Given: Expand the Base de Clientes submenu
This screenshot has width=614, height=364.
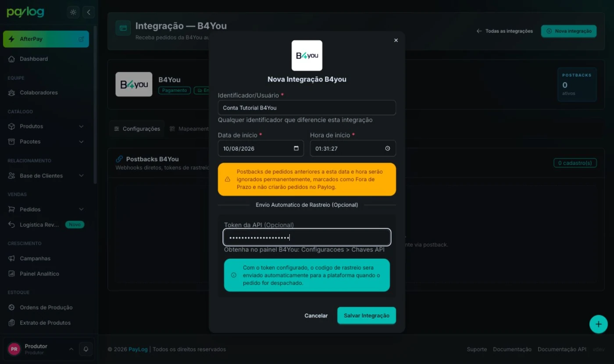Looking at the screenshot, I should coord(81,176).
